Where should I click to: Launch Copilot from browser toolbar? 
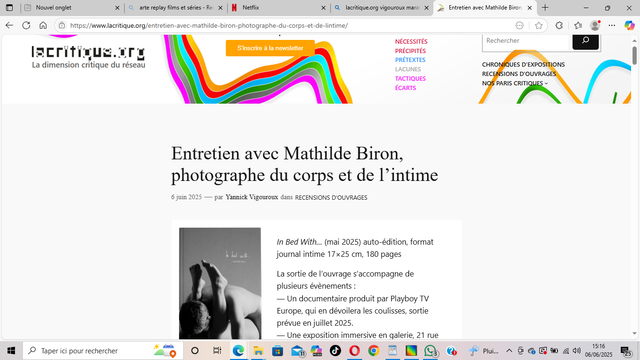point(629,25)
